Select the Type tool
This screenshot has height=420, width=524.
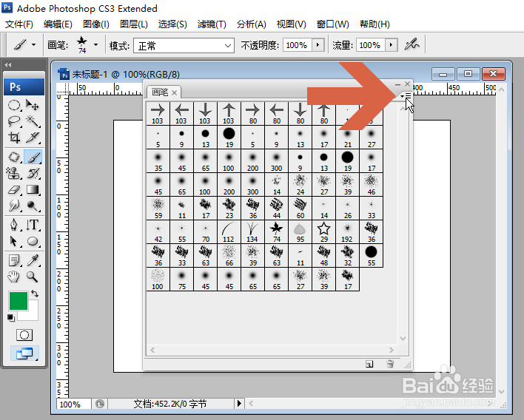33,225
